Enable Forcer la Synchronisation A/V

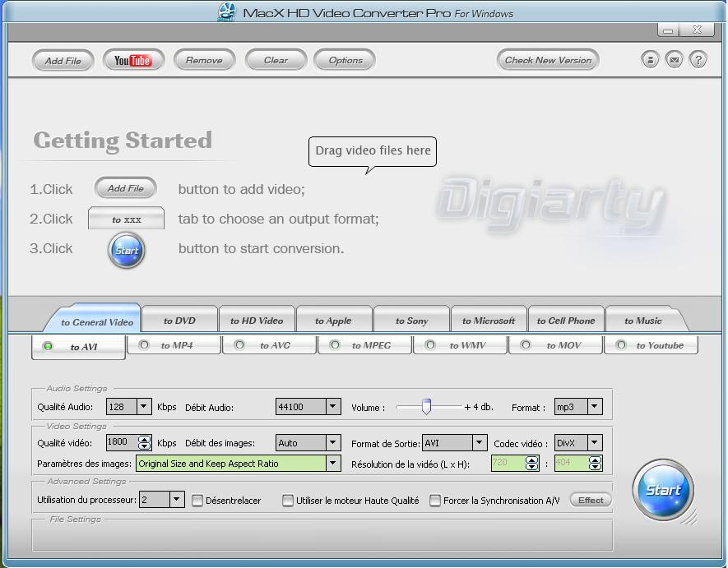(435, 501)
